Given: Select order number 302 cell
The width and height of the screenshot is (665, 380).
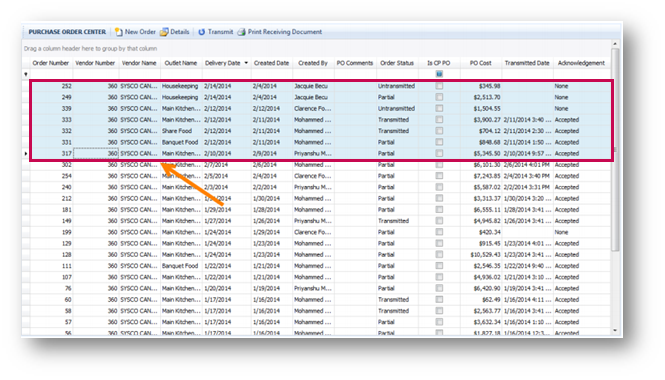Looking at the screenshot, I should 51,165.
